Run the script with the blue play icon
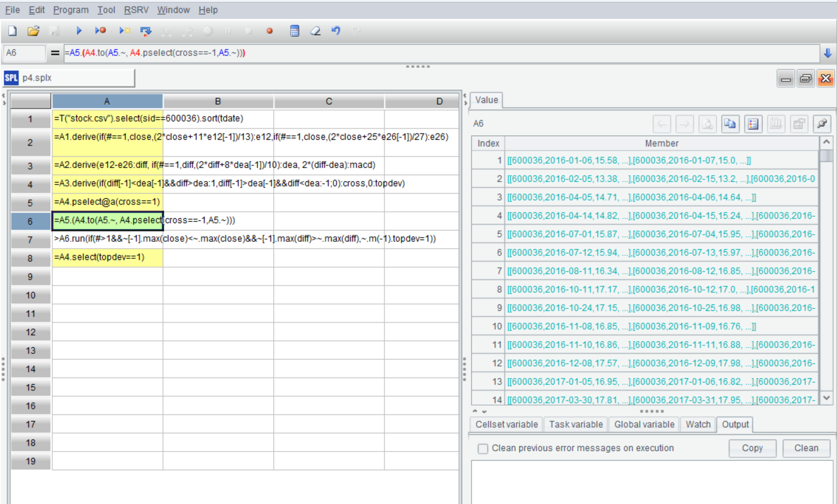 [79, 31]
